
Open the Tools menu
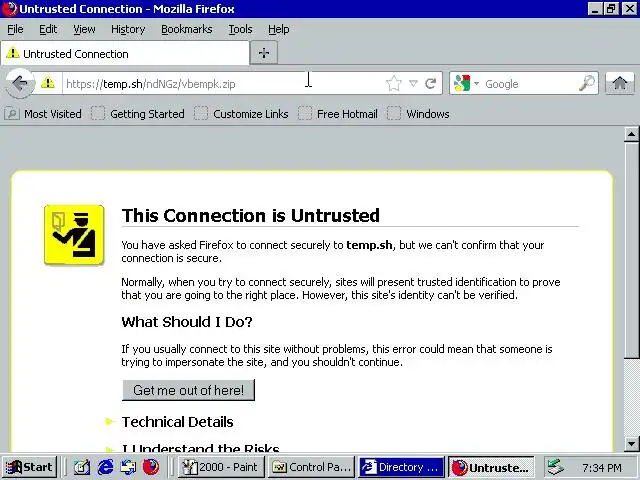pos(240,29)
